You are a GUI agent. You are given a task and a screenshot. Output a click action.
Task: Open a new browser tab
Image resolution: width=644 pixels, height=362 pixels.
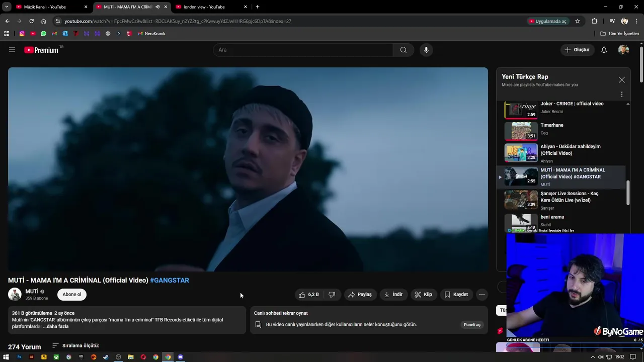click(258, 7)
